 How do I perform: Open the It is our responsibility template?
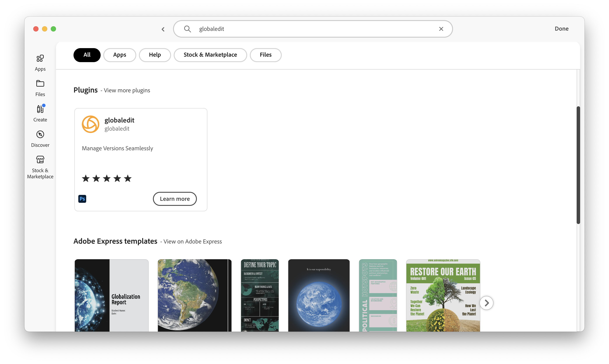click(319, 295)
